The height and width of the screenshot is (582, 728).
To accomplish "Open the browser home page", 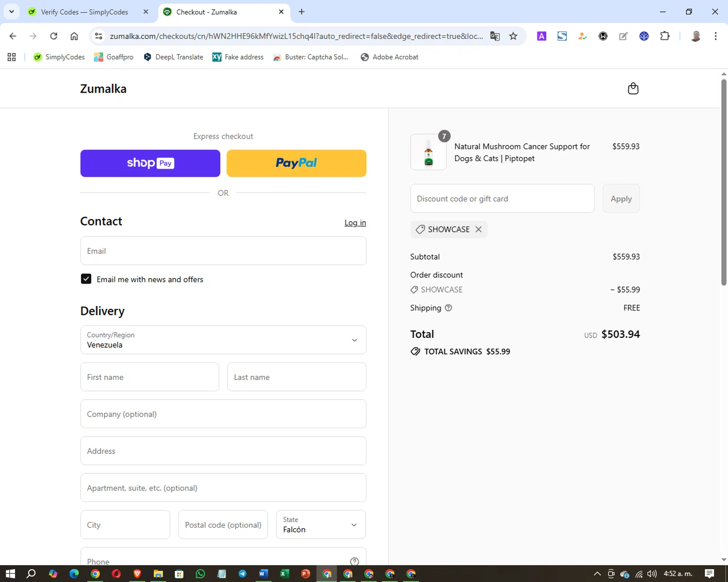I will pyautogui.click(x=74, y=36).
